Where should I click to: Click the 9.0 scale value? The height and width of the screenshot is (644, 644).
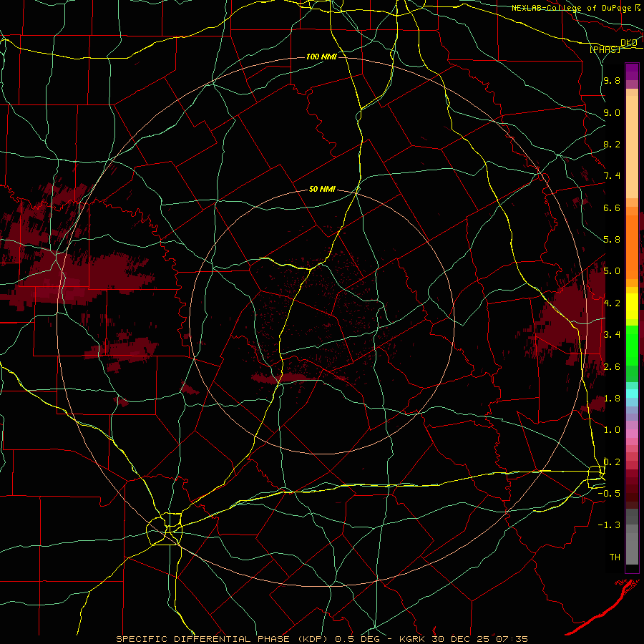pyautogui.click(x=612, y=112)
